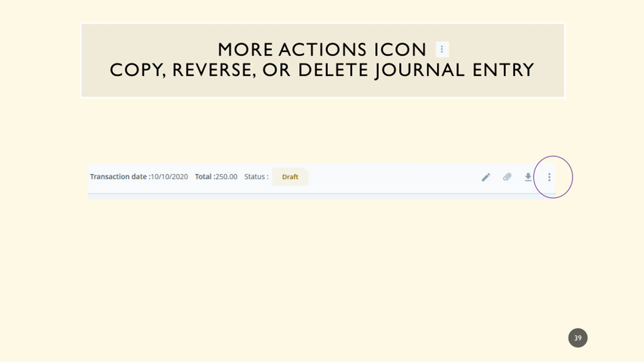Click the word JOURNAL in the title
The image size is (644, 362).
pos(419,70)
